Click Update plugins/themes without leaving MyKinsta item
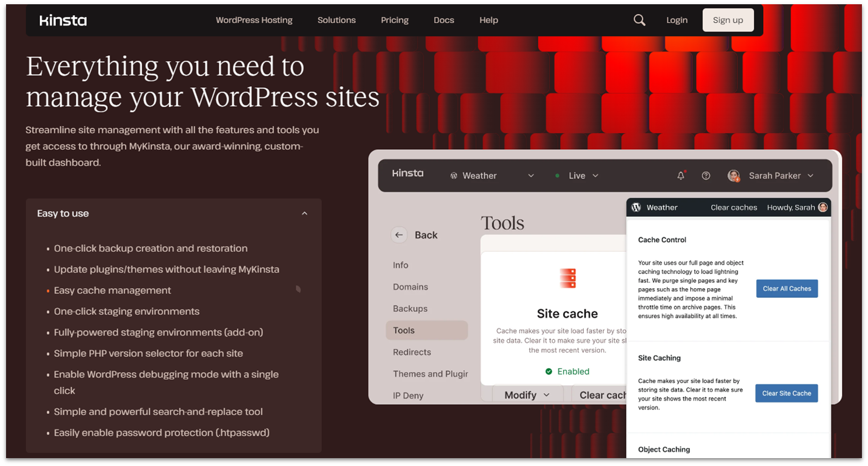The image size is (868, 466). point(166,269)
